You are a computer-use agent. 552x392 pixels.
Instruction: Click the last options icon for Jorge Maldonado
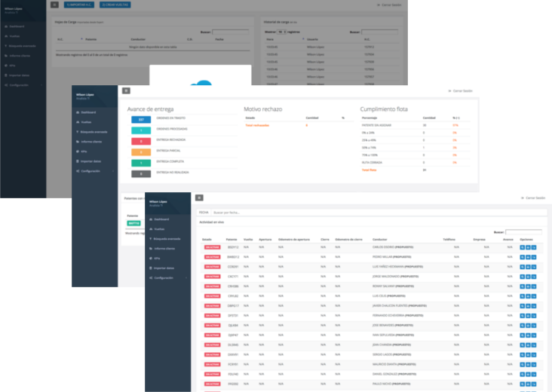click(x=535, y=277)
